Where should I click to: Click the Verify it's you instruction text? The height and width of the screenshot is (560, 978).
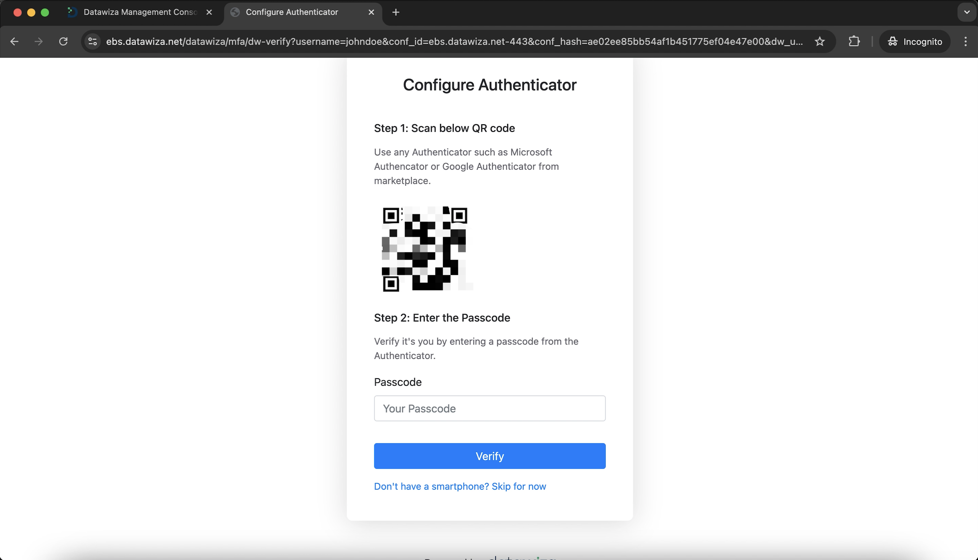click(476, 349)
